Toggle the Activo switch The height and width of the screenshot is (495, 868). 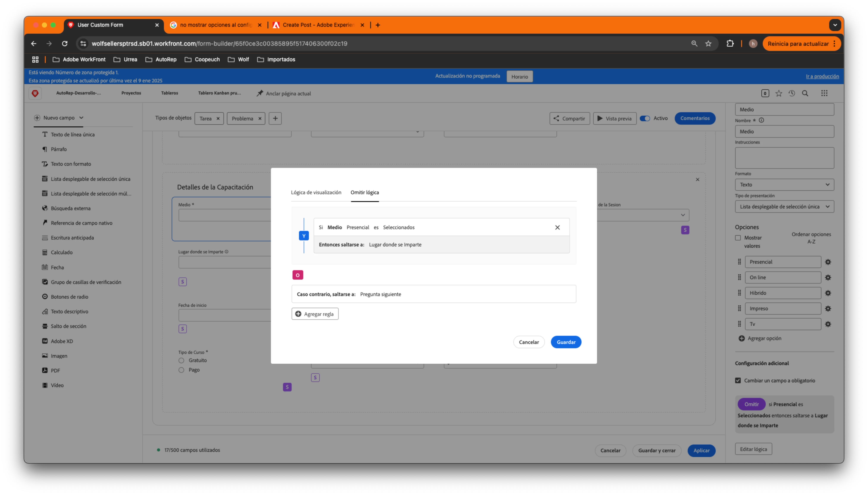[x=645, y=118]
